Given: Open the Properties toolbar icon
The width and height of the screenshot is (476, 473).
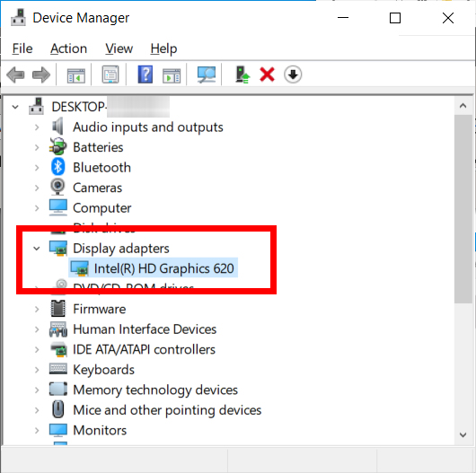Looking at the screenshot, I should [x=110, y=74].
